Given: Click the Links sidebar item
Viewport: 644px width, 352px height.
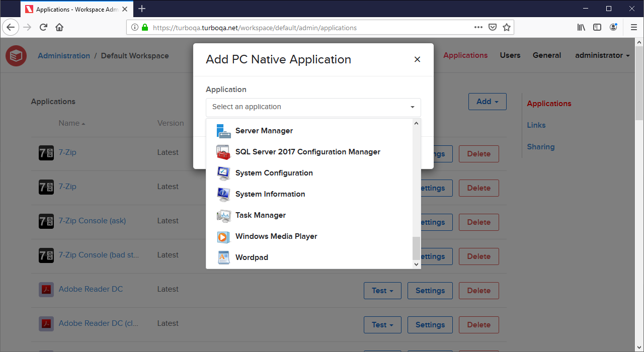Looking at the screenshot, I should click(536, 125).
